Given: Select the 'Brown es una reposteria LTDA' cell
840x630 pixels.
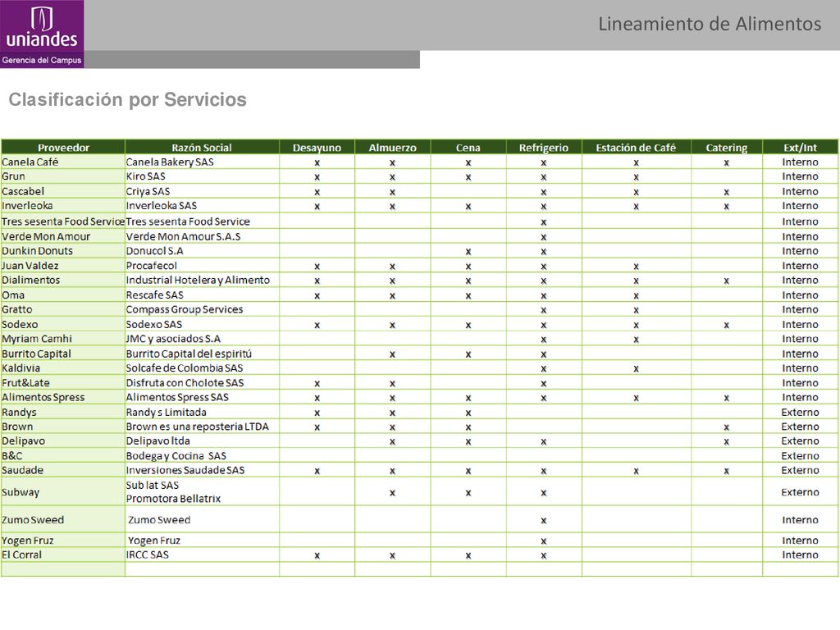Looking at the screenshot, I should coord(202,427).
